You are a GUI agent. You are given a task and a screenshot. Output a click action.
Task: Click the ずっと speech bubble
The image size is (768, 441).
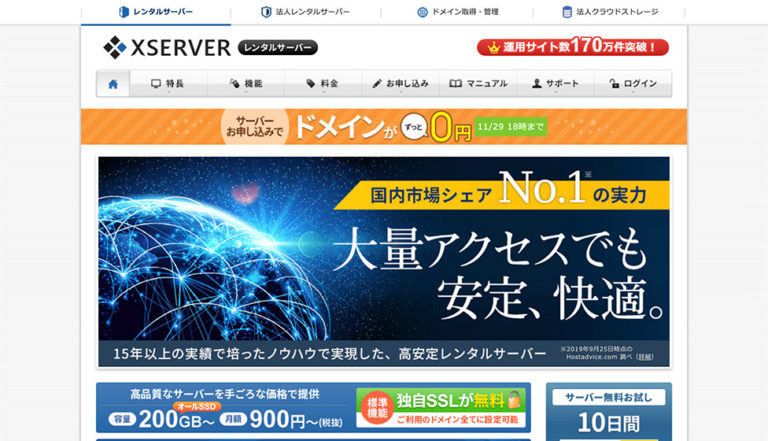[414, 127]
